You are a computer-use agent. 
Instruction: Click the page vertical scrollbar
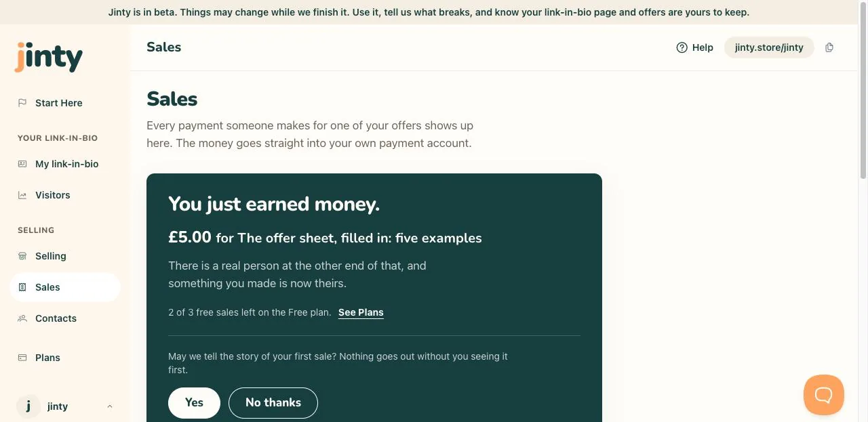[863, 102]
